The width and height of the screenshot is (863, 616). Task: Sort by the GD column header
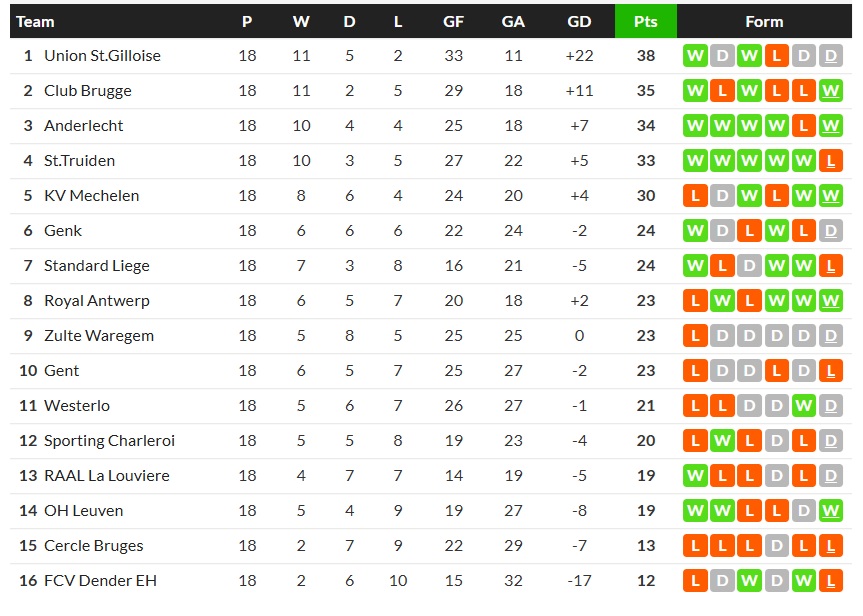579,21
